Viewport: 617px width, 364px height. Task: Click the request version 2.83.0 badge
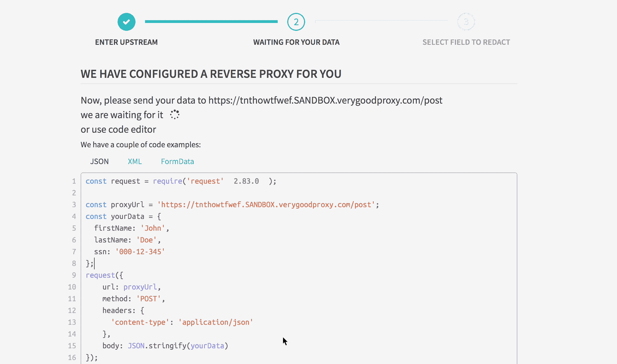[x=246, y=181]
